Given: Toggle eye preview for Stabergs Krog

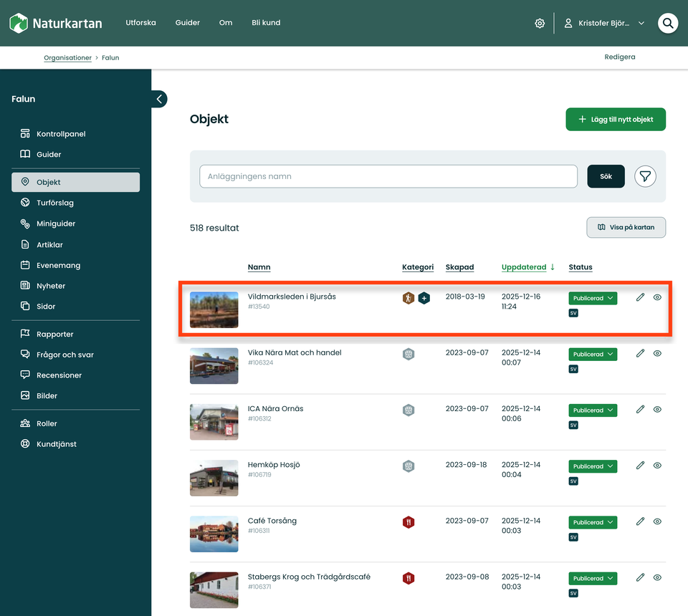Looking at the screenshot, I should point(657,577).
